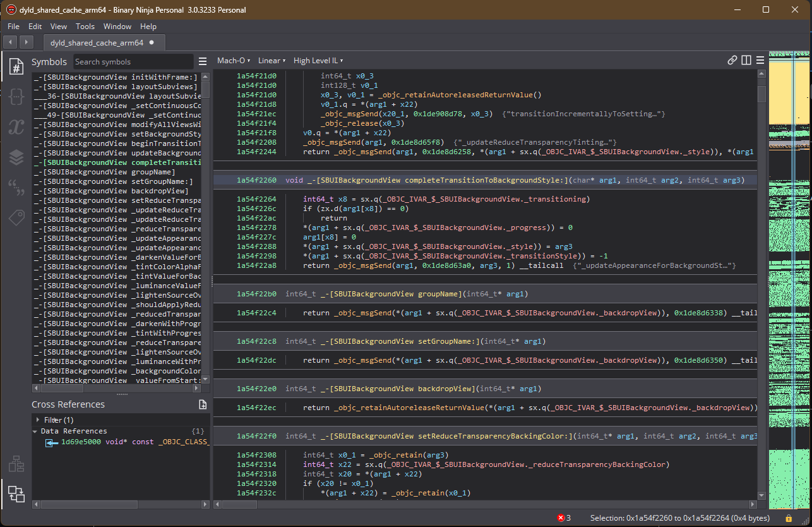Open the Strings sidebar panel icon

[x=16, y=188]
